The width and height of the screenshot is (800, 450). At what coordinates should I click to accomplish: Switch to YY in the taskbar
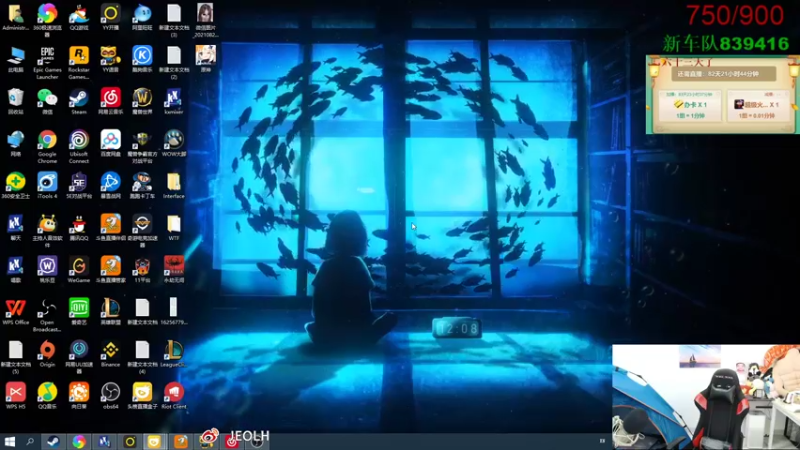click(x=130, y=441)
